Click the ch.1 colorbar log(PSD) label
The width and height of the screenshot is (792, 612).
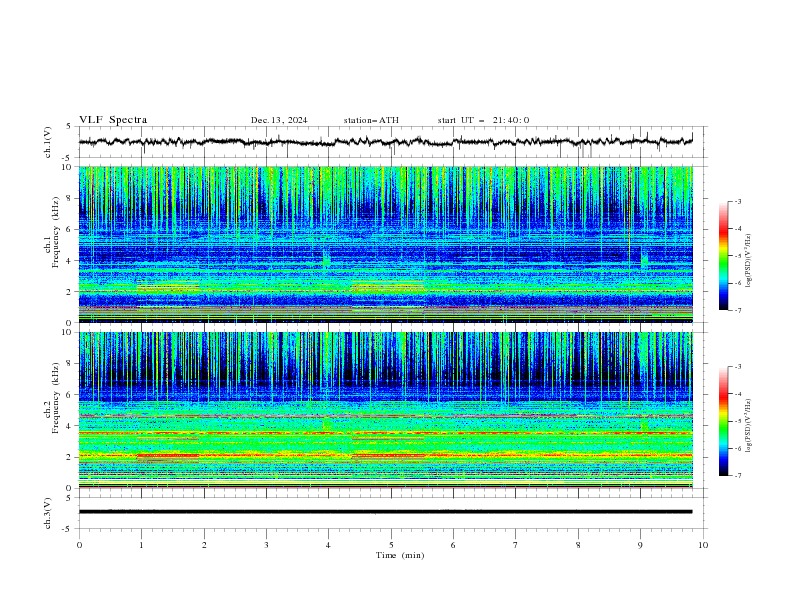(748, 261)
